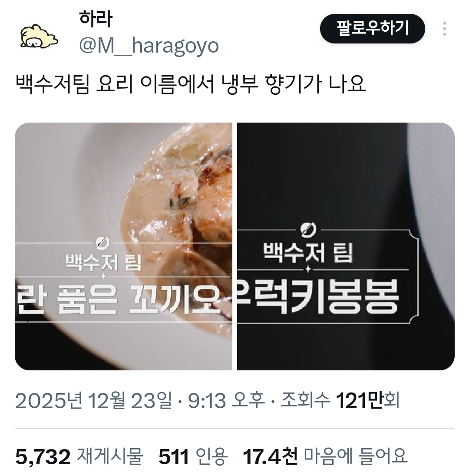Click the spoon logo in left image
Image resolution: width=469 pixels, height=476 pixels.
(102, 243)
